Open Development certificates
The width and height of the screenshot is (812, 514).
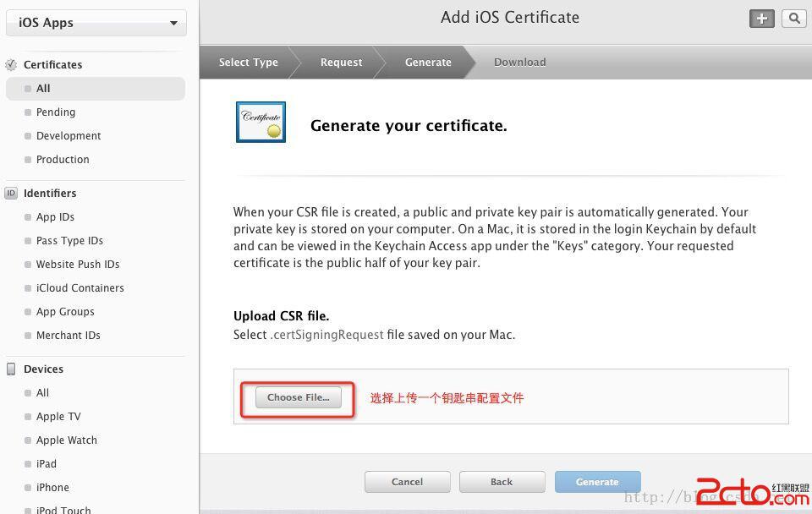click(69, 135)
